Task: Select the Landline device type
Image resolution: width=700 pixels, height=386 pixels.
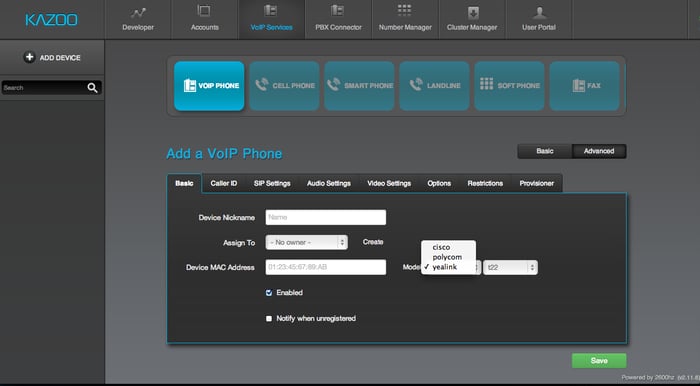Action: pyautogui.click(x=434, y=86)
